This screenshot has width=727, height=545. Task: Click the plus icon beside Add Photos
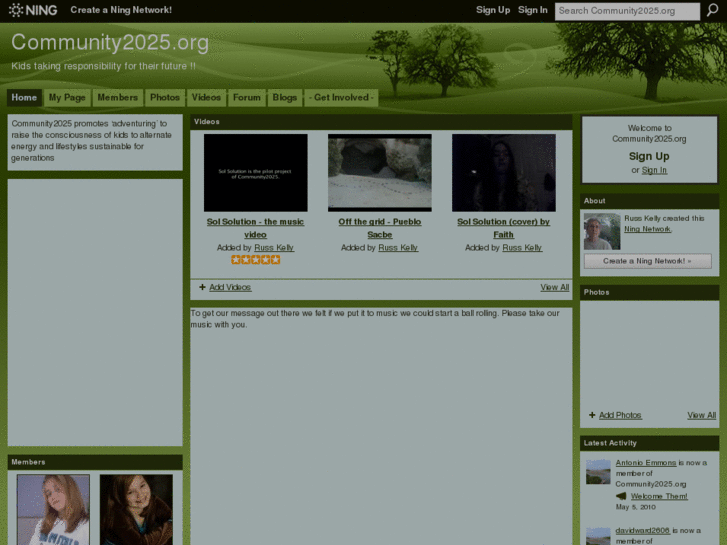pyautogui.click(x=592, y=415)
